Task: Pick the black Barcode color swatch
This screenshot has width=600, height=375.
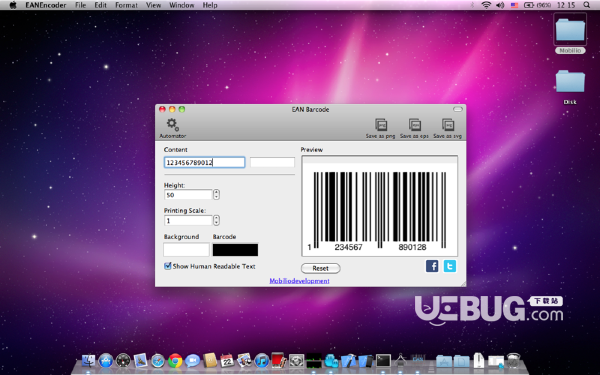Action: click(x=235, y=249)
